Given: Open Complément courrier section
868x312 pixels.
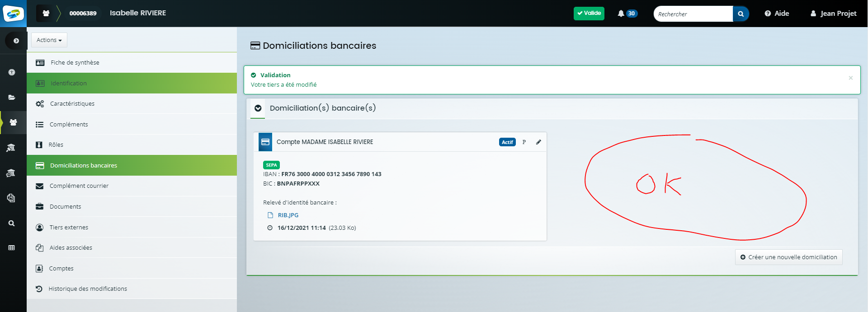Looking at the screenshot, I should click(x=132, y=186).
